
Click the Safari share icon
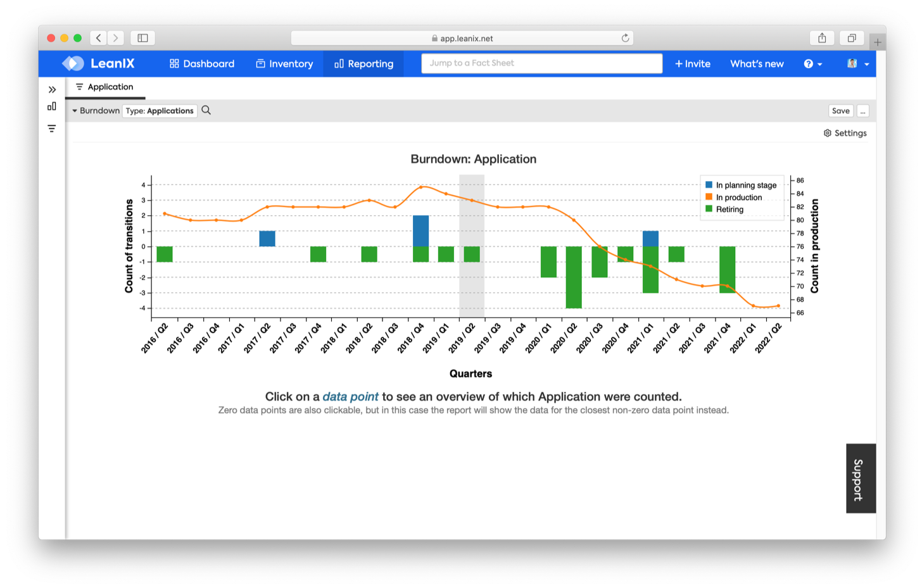click(x=822, y=38)
